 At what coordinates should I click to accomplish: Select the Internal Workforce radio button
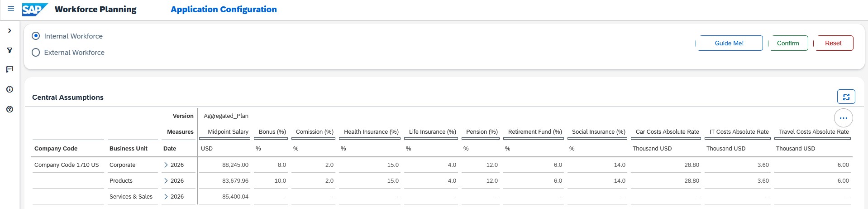(36, 36)
